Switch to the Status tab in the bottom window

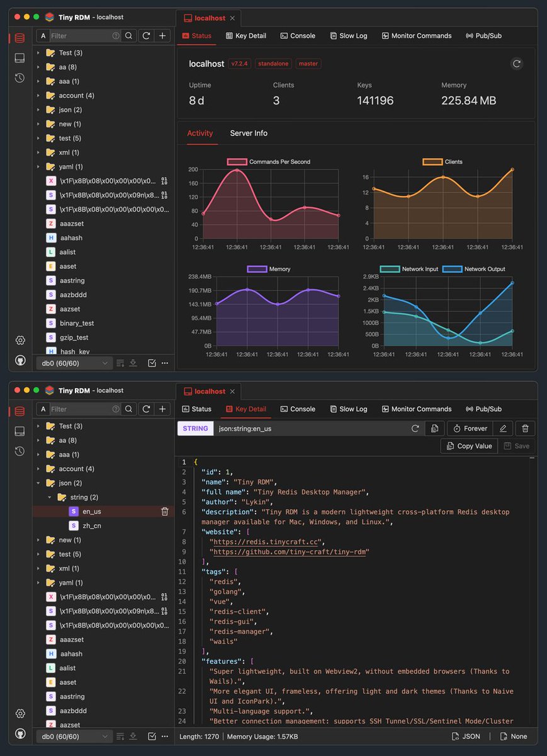[x=196, y=409]
